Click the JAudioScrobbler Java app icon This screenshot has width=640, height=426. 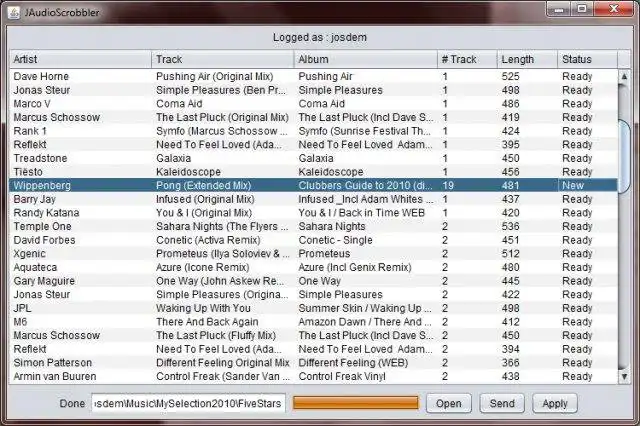pos(14,13)
